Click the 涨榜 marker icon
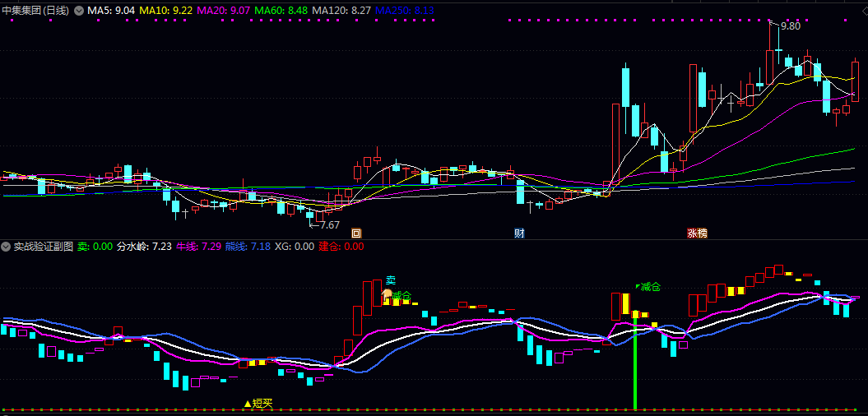This screenshot has width=868, height=416. tap(698, 233)
